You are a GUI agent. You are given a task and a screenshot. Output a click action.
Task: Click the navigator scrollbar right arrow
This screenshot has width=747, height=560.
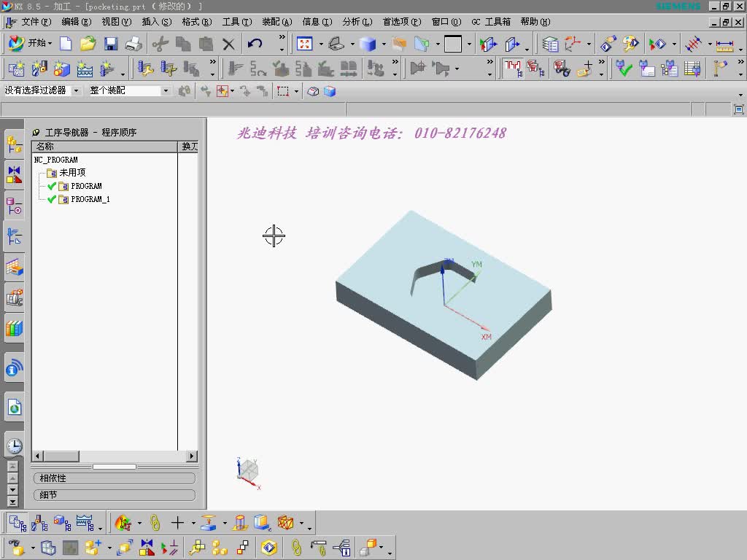point(192,456)
